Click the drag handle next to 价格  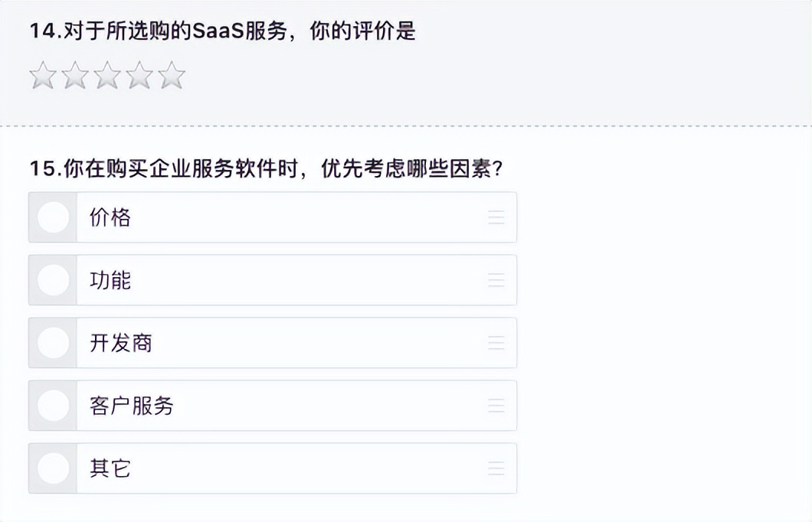click(496, 217)
